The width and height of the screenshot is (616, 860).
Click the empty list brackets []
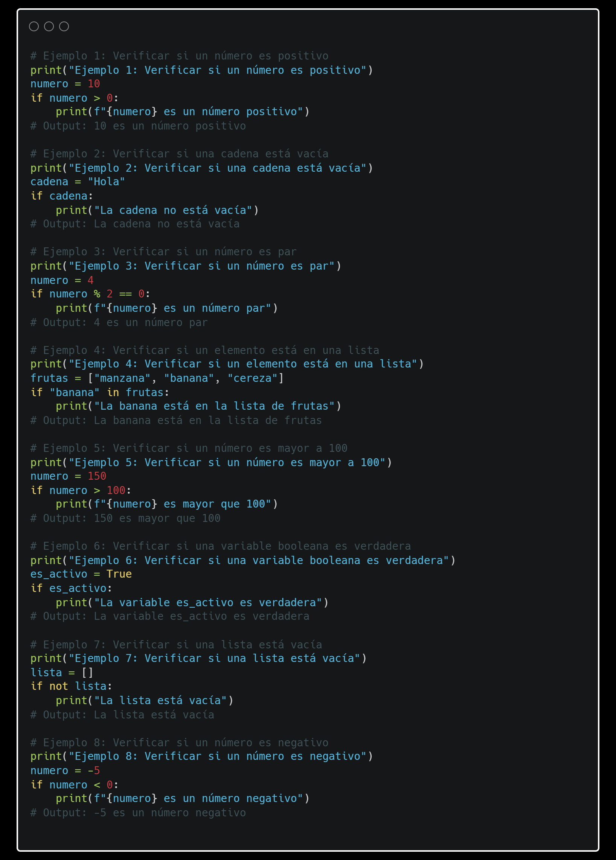[87, 673]
